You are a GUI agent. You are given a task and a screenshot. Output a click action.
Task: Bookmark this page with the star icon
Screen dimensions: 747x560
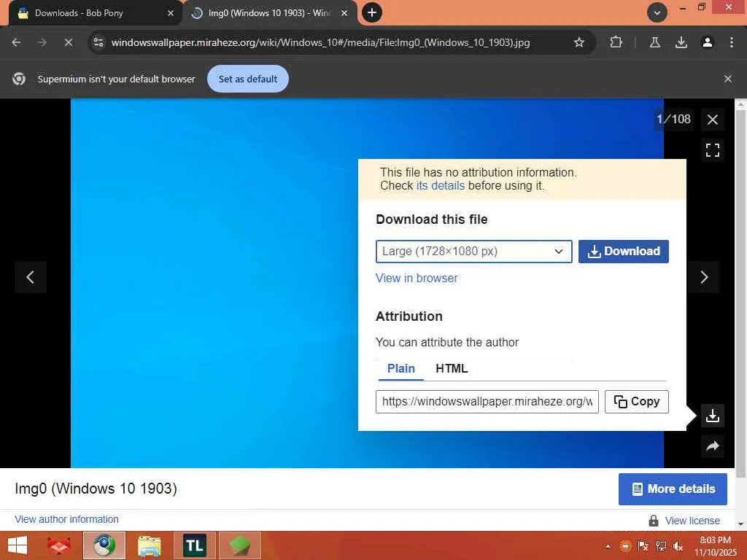click(578, 42)
